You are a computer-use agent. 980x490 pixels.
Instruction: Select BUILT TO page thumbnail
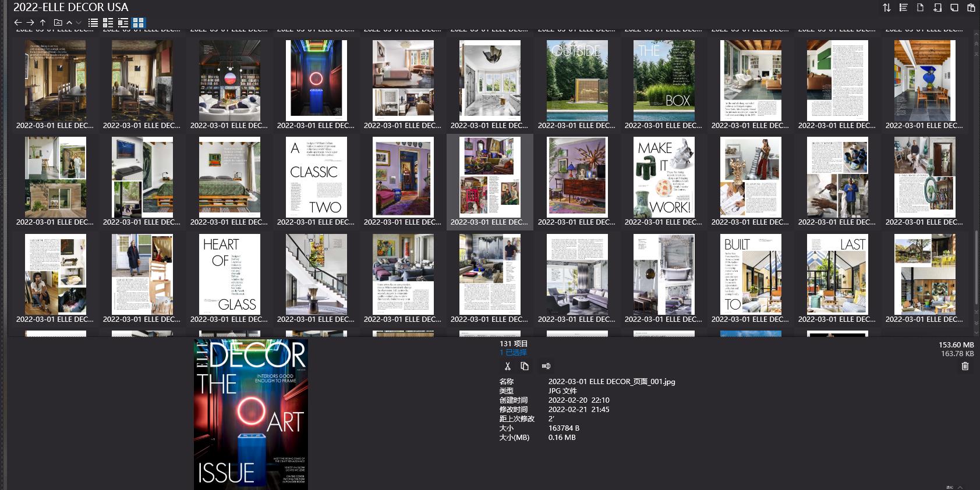751,274
